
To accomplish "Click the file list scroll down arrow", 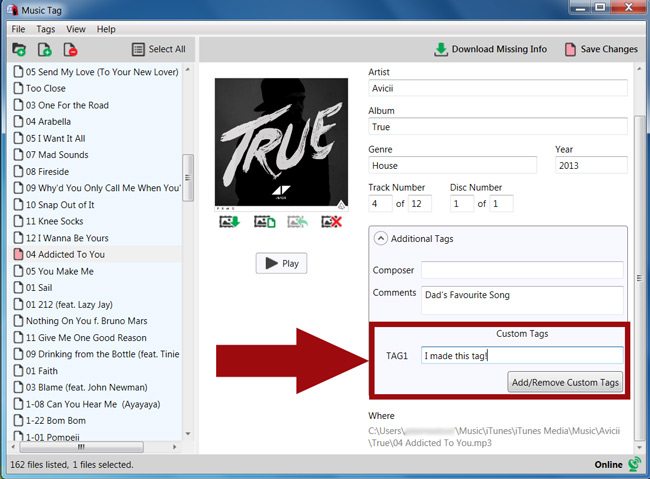I will [x=188, y=434].
